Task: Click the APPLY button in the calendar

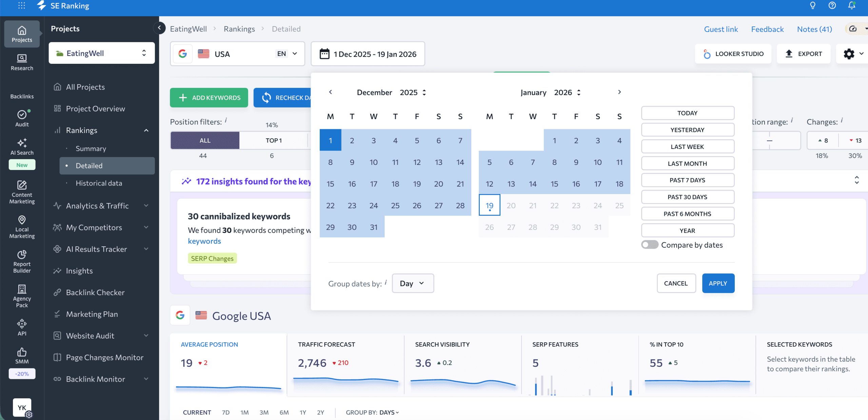Action: tap(718, 283)
